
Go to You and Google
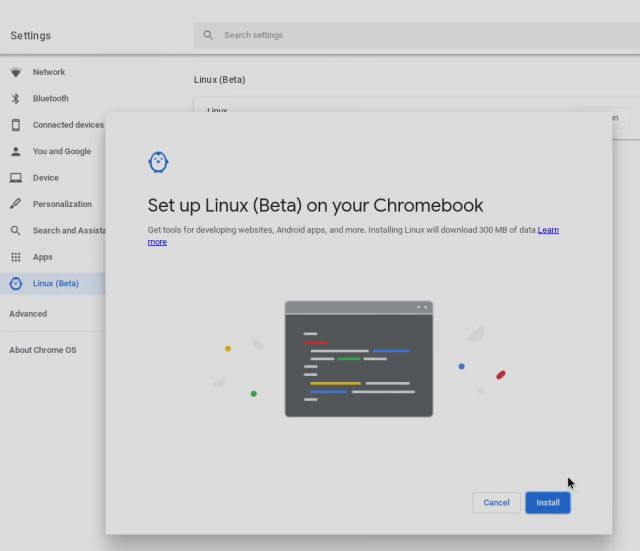point(62,151)
